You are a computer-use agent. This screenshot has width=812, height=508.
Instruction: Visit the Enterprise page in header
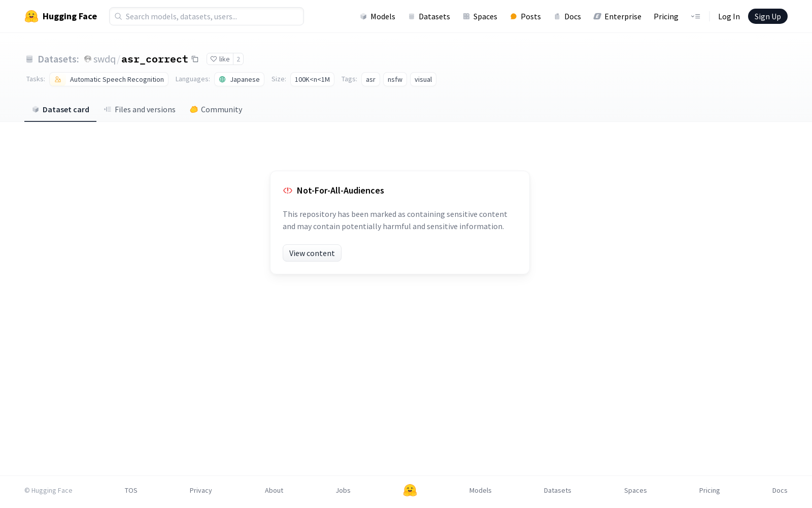[618, 16]
